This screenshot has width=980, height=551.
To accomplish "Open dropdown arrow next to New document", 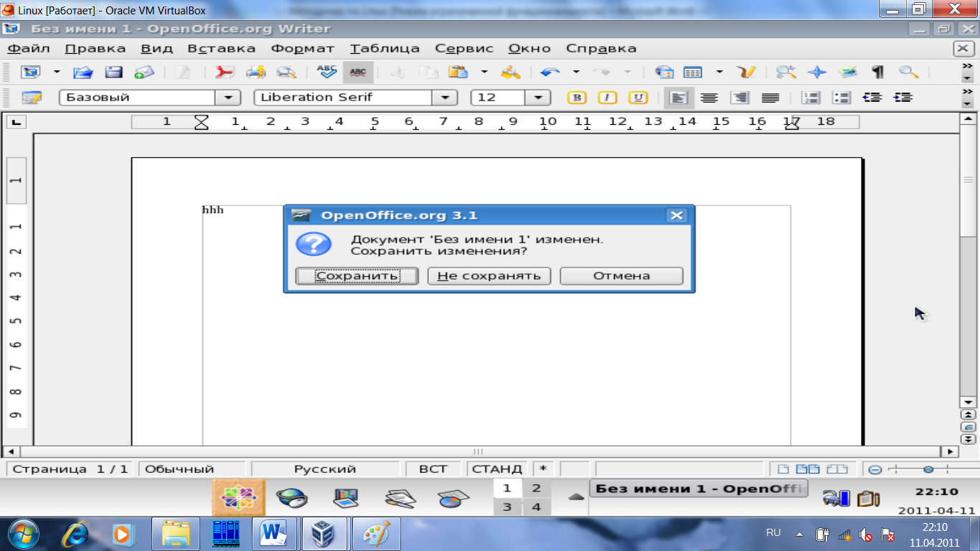I will click(x=57, y=72).
